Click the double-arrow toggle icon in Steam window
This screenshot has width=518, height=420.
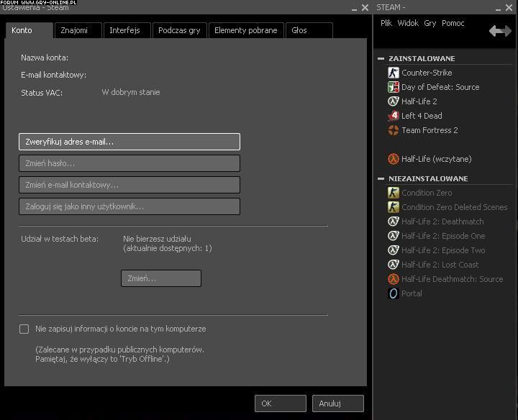pos(500,31)
